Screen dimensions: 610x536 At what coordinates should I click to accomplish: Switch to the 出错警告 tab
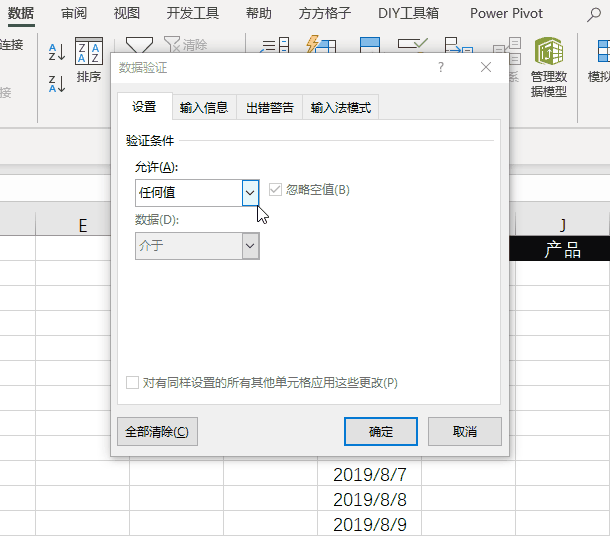pyautogui.click(x=270, y=107)
